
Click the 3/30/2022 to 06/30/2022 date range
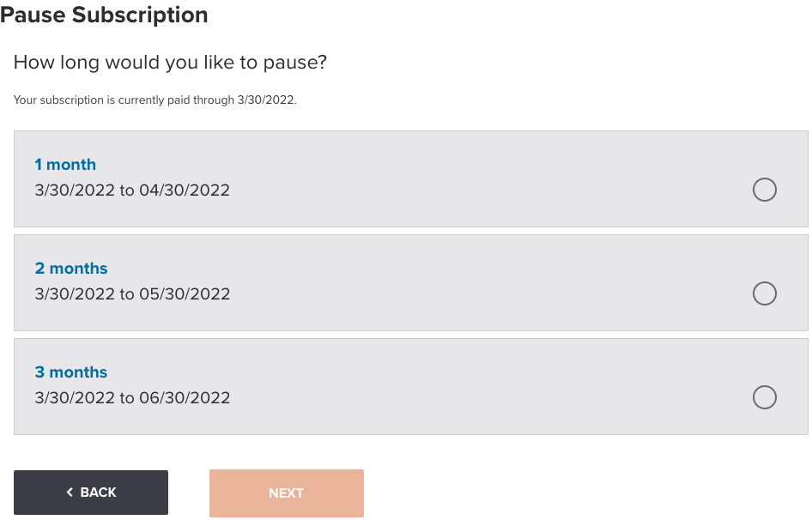tap(132, 398)
